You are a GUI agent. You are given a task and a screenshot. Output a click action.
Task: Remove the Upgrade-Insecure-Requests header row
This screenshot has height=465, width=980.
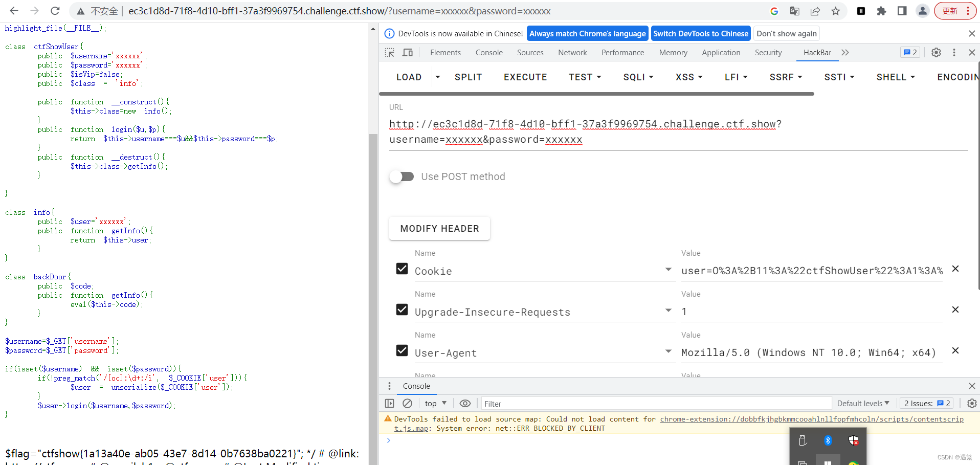coord(955,309)
